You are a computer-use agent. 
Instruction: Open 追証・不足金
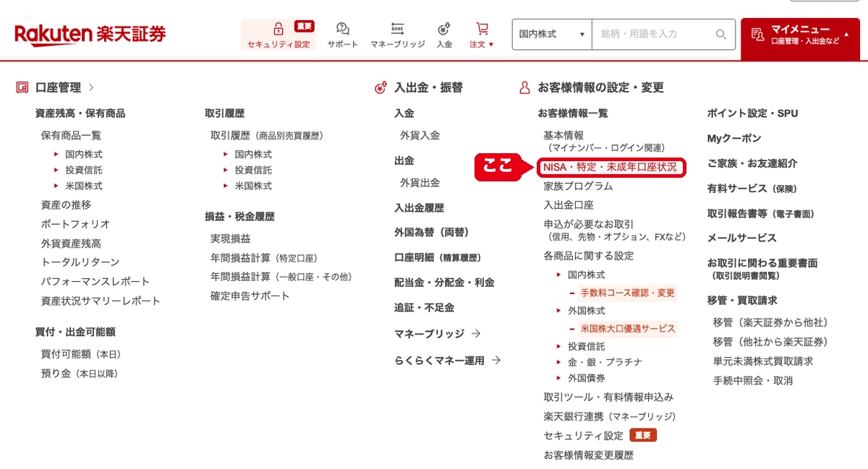424,307
